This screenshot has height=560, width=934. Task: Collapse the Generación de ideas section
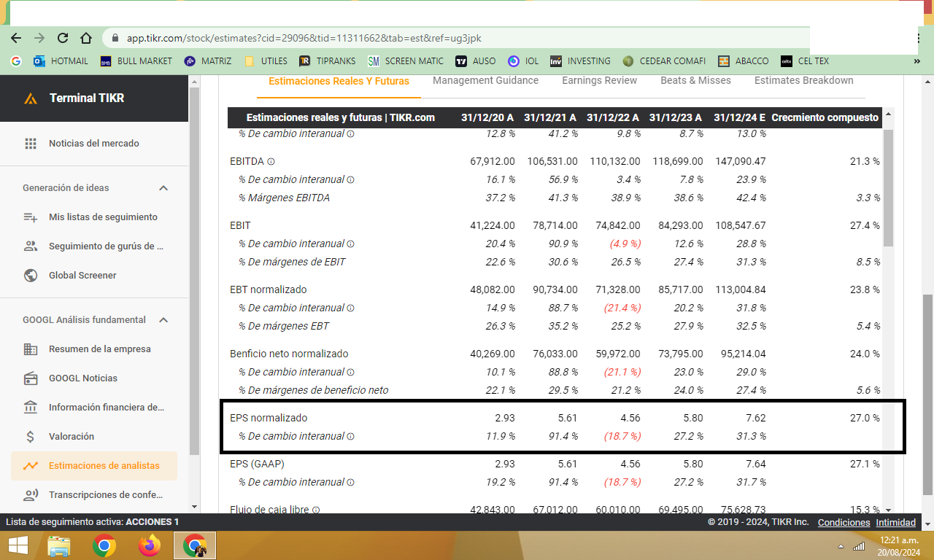(x=163, y=188)
